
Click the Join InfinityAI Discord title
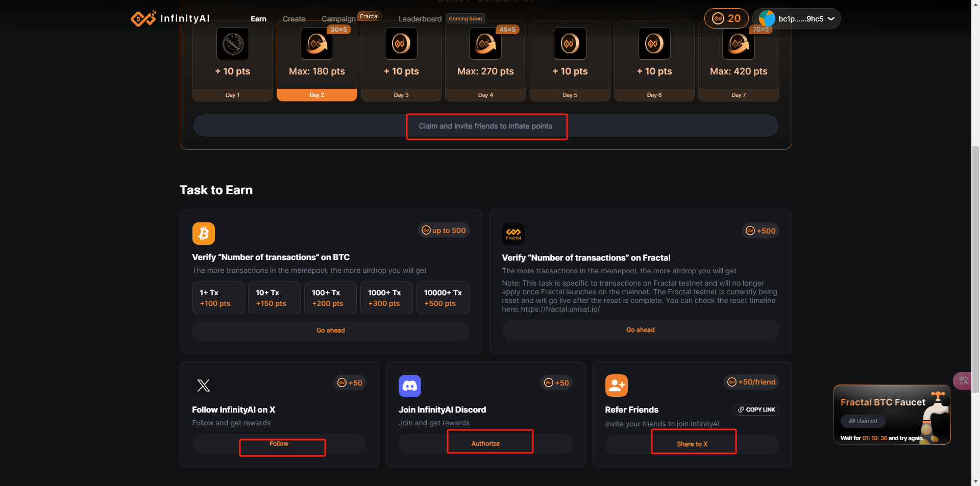[x=442, y=410]
